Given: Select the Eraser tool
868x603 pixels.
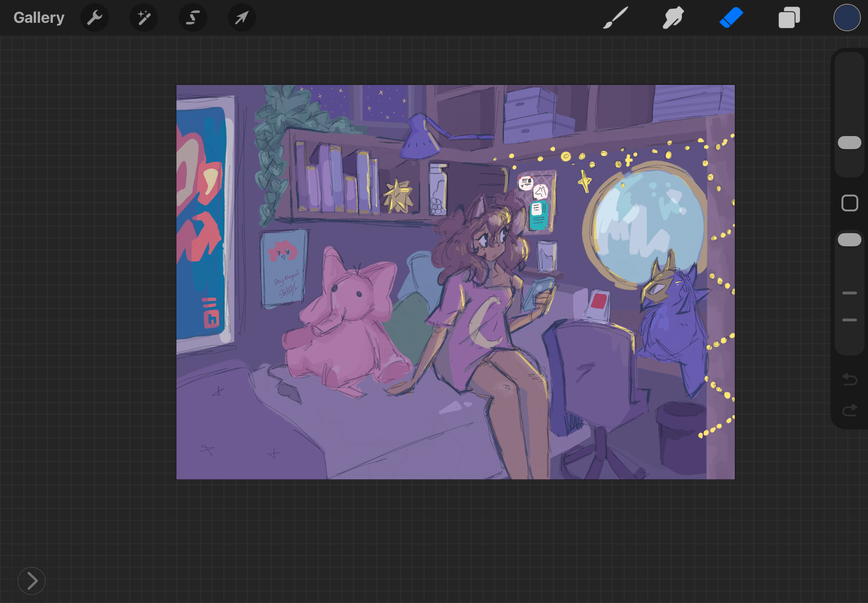Looking at the screenshot, I should tap(731, 18).
